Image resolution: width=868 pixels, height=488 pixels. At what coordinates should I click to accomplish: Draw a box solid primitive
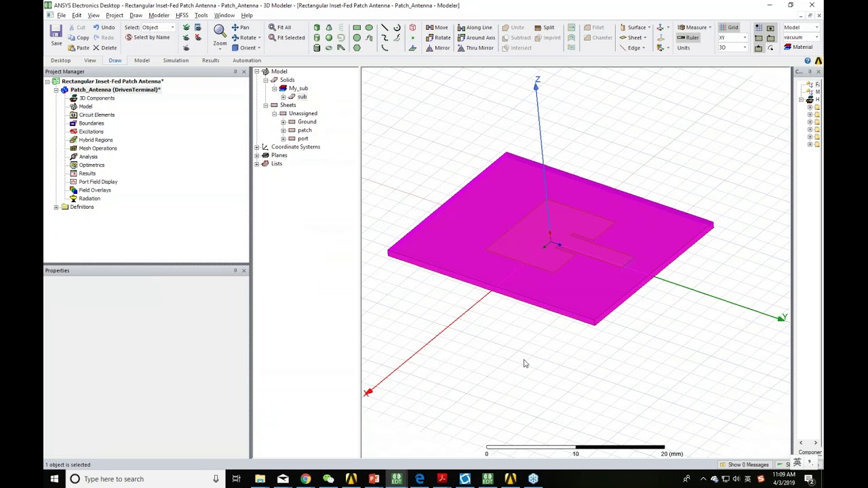coord(317,28)
